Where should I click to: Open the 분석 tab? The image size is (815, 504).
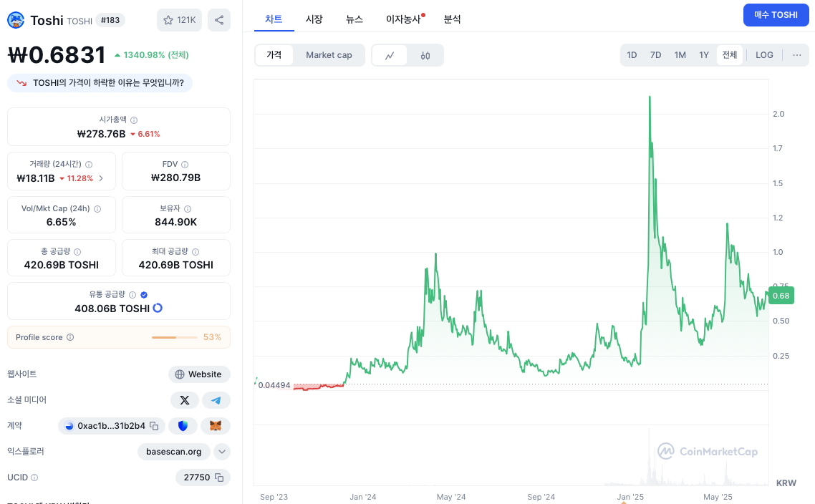click(452, 19)
